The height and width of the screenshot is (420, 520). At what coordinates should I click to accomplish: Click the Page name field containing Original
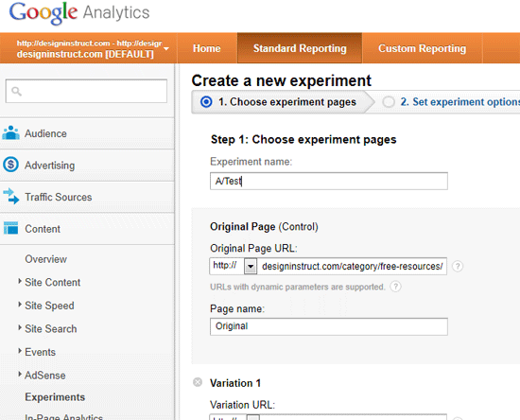point(329,326)
